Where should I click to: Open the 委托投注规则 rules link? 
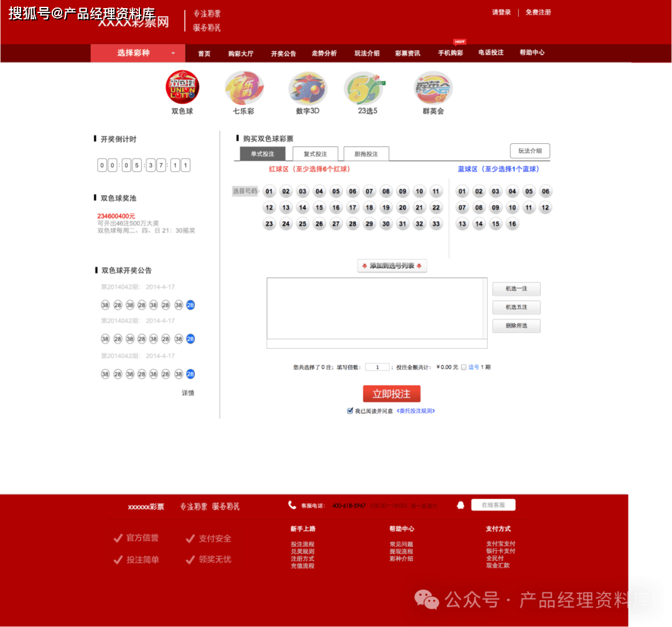[x=414, y=410]
